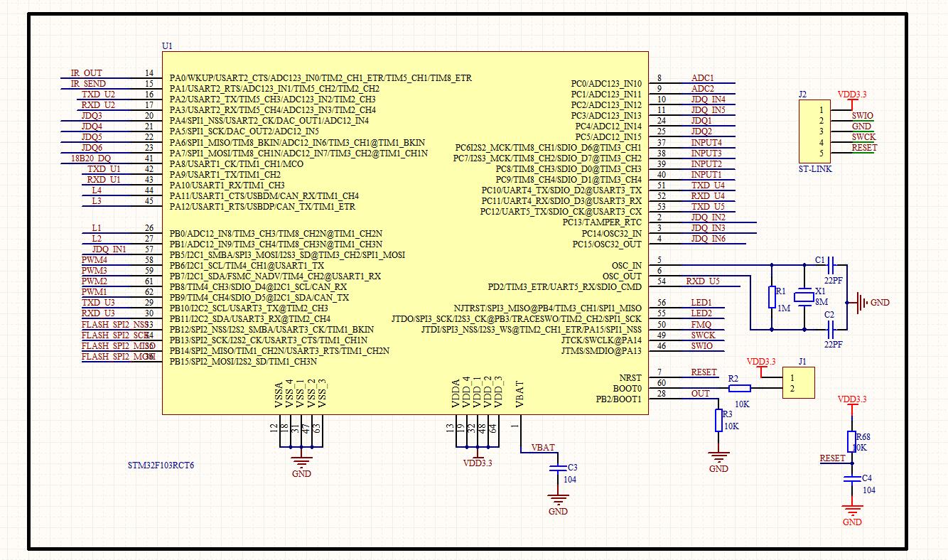
Task: Click the RESET net label left of R68
Action: 833,458
